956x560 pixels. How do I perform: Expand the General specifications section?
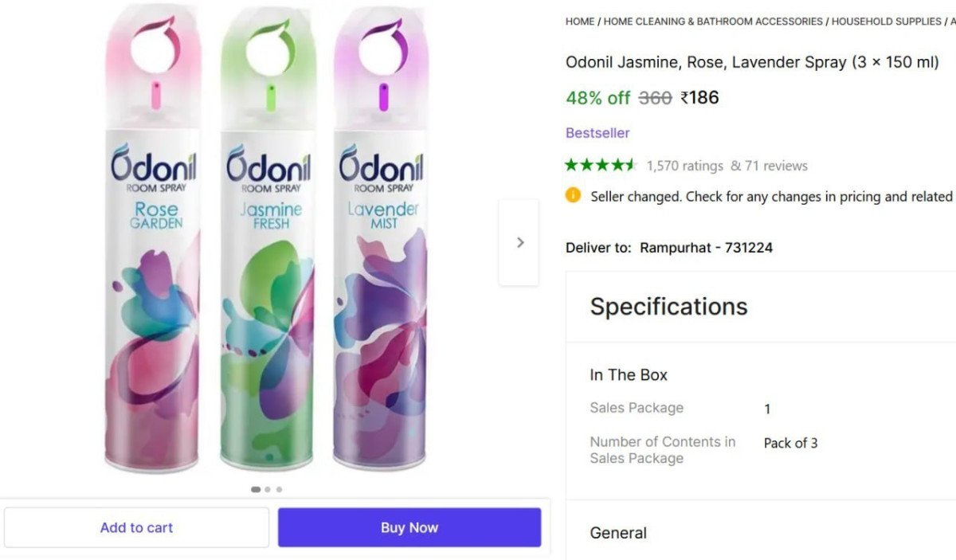pyautogui.click(x=618, y=532)
